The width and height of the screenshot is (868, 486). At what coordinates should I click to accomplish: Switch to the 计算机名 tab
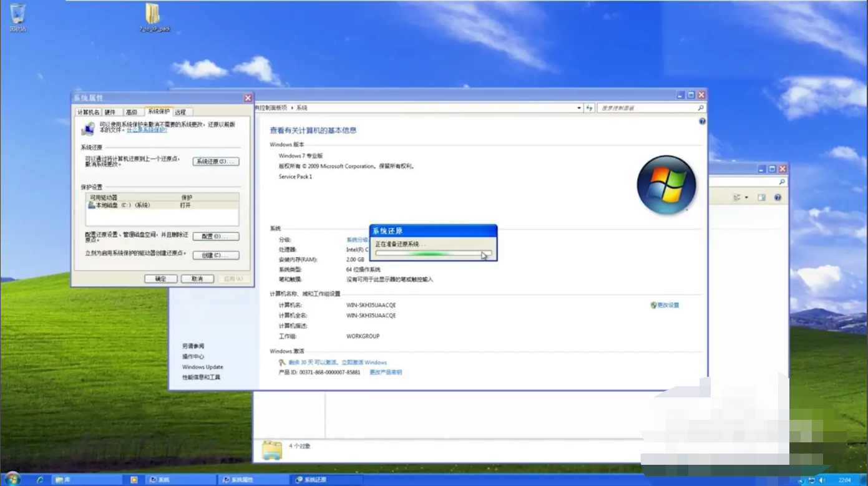88,112
